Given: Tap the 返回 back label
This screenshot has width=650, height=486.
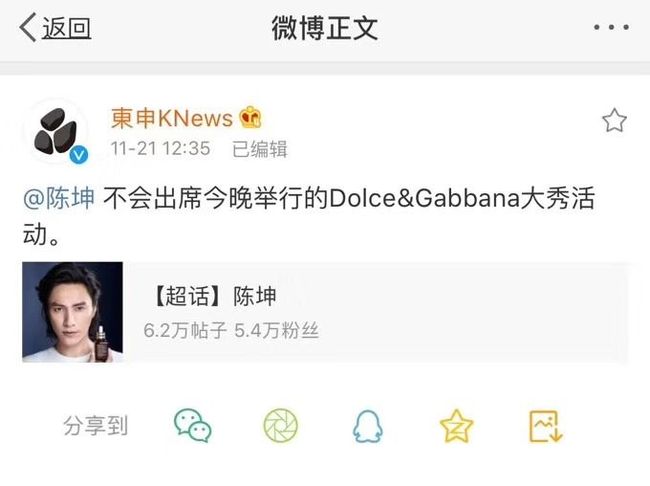Looking at the screenshot, I should pyautogui.click(x=66, y=28).
